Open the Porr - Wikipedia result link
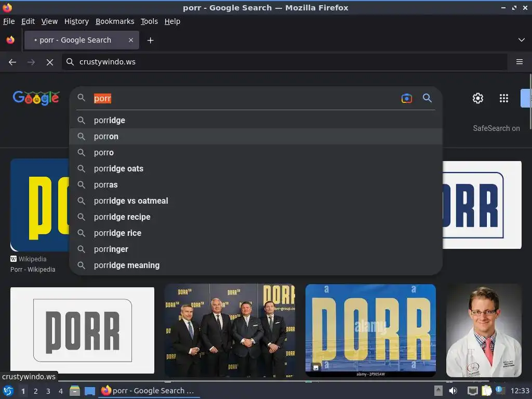The image size is (532, 399). (33, 270)
